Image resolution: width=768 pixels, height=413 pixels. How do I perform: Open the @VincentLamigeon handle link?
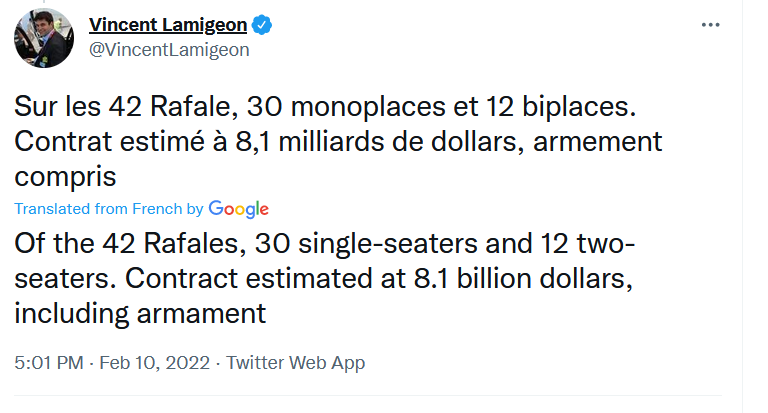[169, 49]
